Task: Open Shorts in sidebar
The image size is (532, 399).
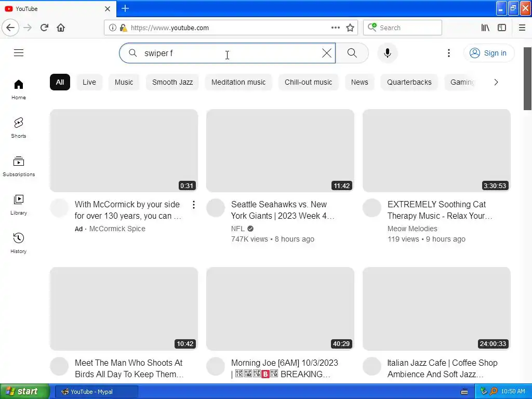Action: pos(19,128)
